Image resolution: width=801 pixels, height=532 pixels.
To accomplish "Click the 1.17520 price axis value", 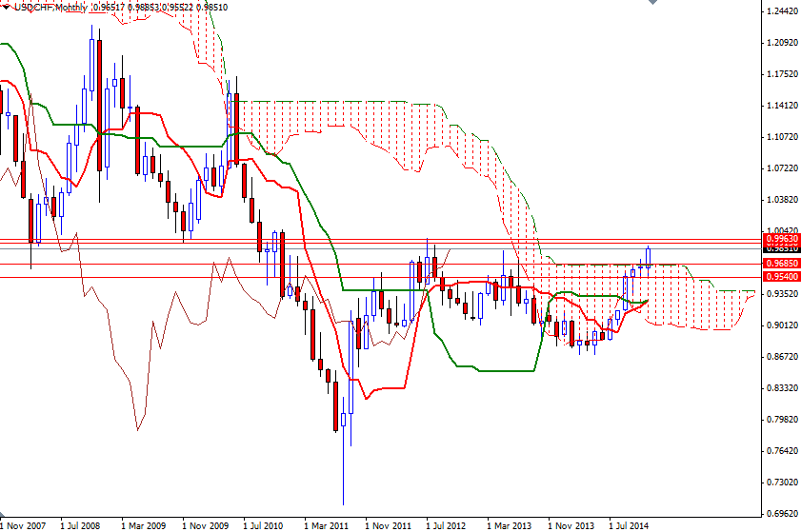I will coord(783,74).
